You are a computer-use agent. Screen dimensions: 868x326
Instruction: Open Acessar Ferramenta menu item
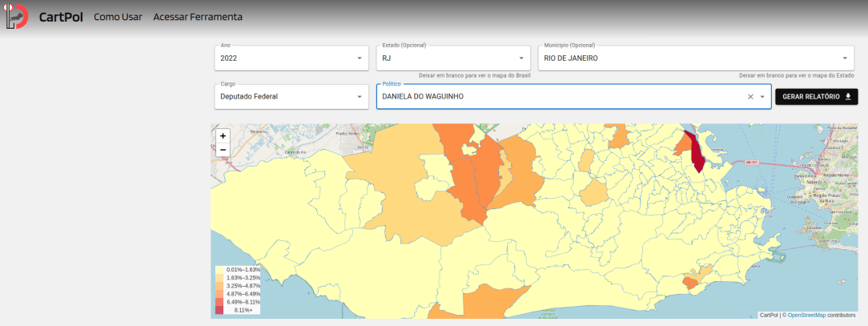(x=197, y=17)
